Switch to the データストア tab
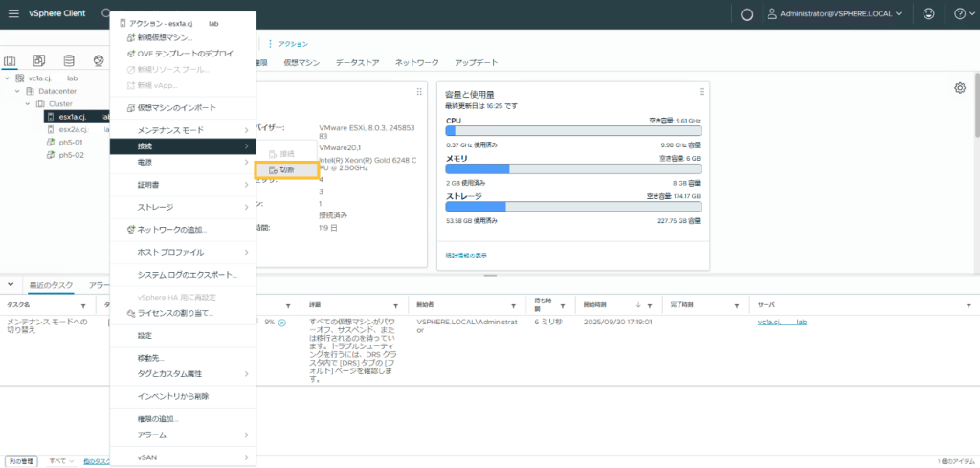980x468 pixels. point(357,62)
